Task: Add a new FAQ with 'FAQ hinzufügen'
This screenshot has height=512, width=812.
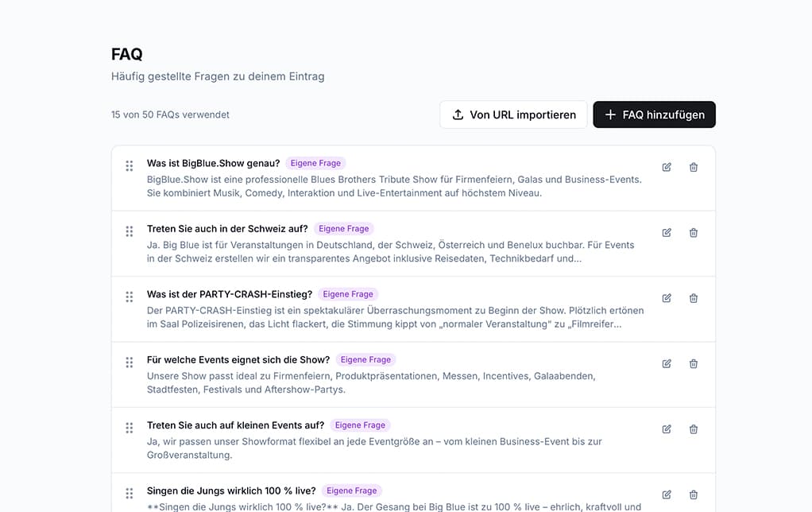Action: click(654, 114)
